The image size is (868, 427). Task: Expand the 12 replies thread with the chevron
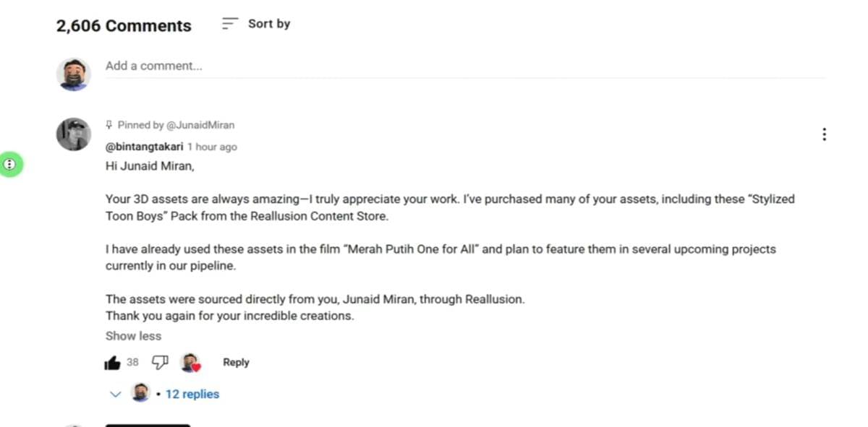pos(115,394)
